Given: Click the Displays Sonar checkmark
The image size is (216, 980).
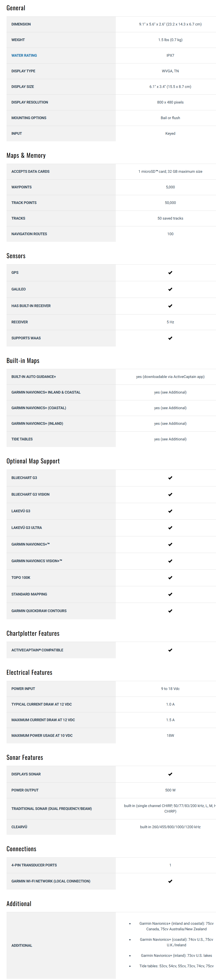Looking at the screenshot, I should click(170, 774).
